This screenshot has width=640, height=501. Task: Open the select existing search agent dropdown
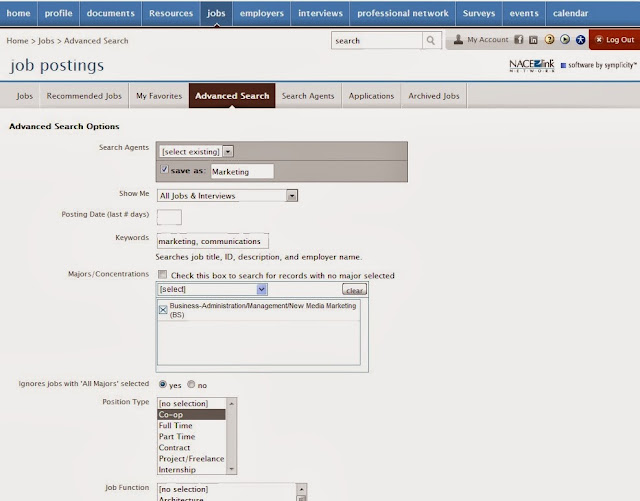coord(196,151)
